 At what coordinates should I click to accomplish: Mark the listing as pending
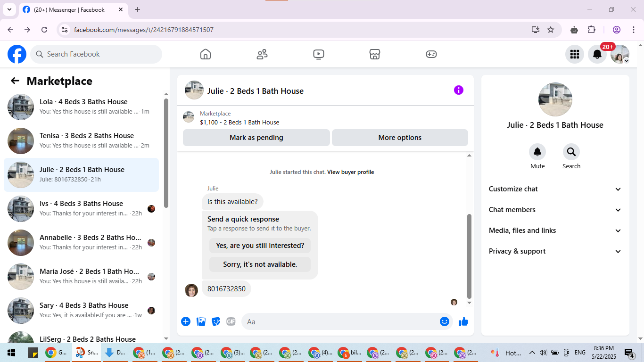point(256,138)
